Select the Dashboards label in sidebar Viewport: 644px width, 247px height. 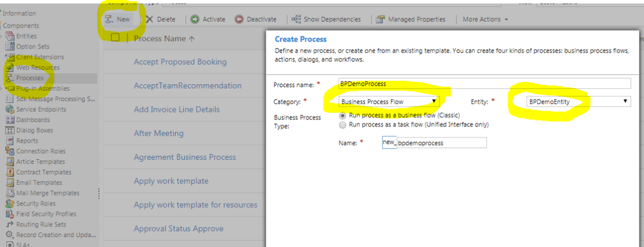33,120
